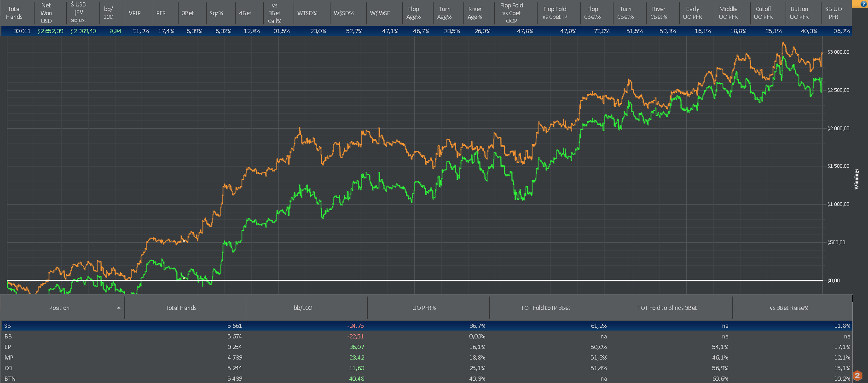Click the Flop CBet% column header

(592, 13)
